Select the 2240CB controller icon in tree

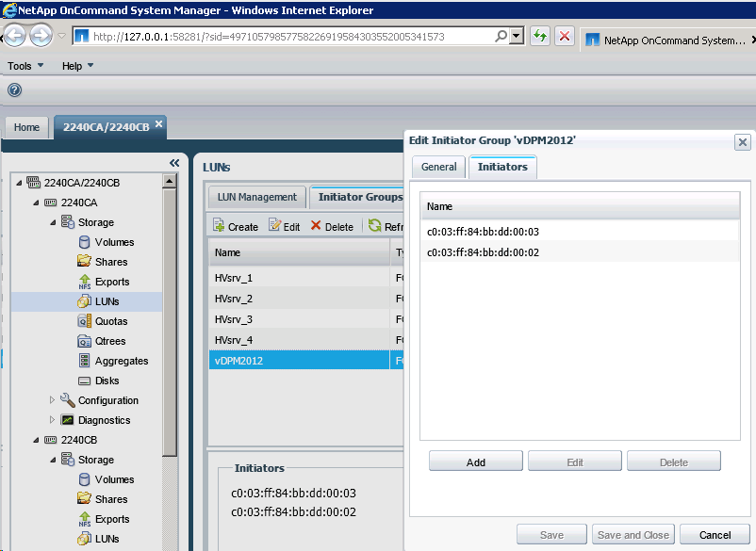click(x=50, y=440)
